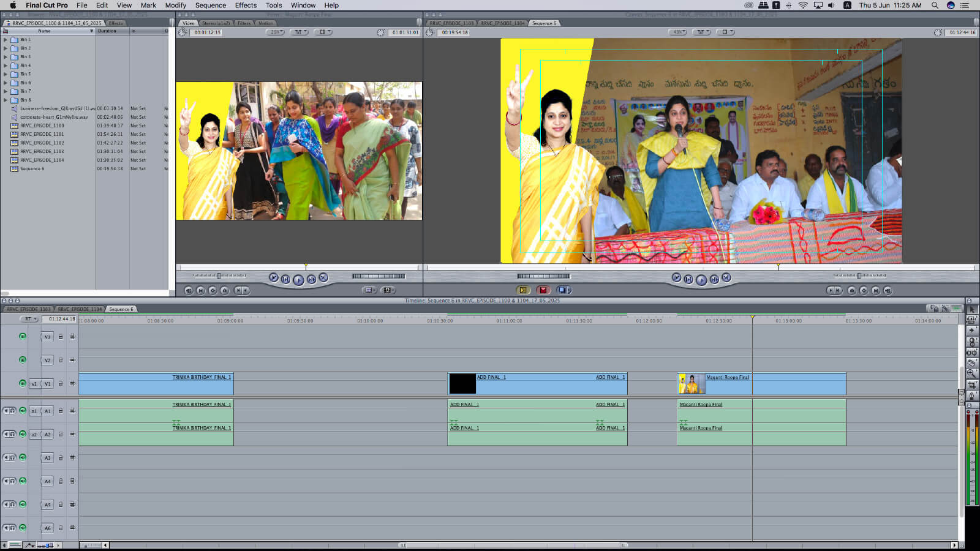Open the RT real-time popup menu
This screenshot has height=551, width=980.
29,319
